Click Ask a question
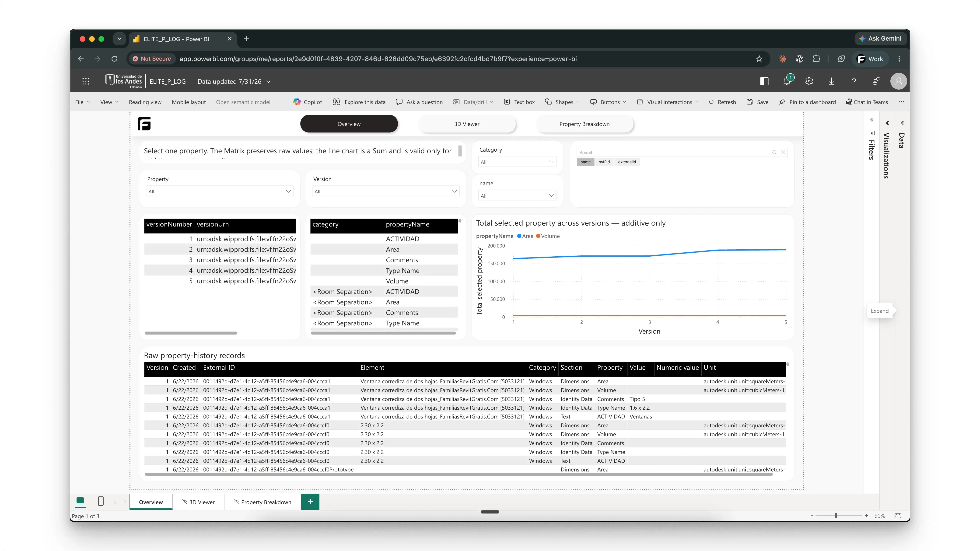The image size is (980, 551). pyautogui.click(x=419, y=102)
